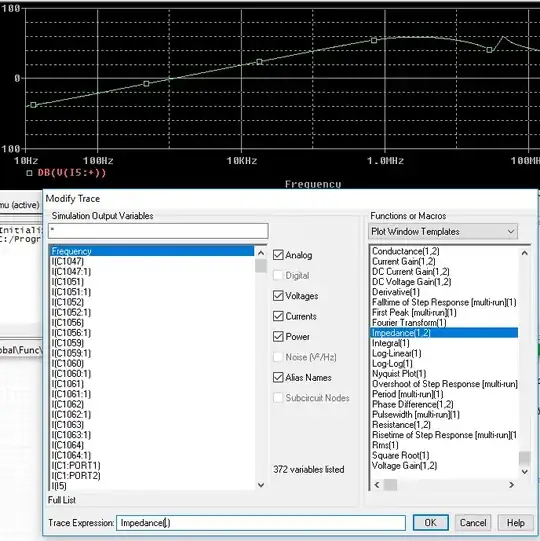This screenshot has width=540, height=541.
Task: Select I(C1:PORT1) variable
Action: tap(76, 465)
